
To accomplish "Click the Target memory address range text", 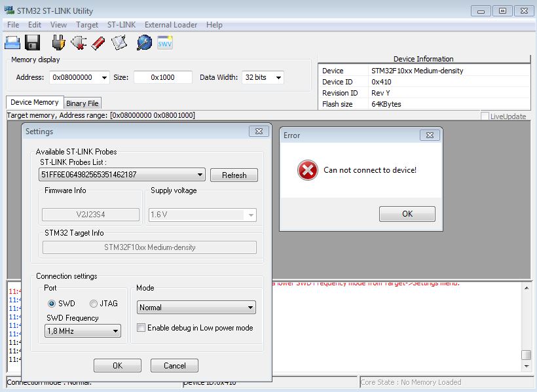I will (101, 115).
